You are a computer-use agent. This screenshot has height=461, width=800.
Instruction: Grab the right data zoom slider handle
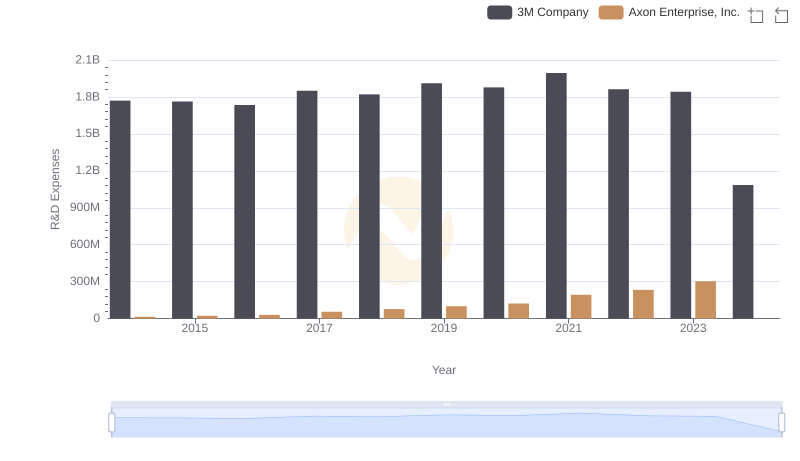tap(781, 422)
